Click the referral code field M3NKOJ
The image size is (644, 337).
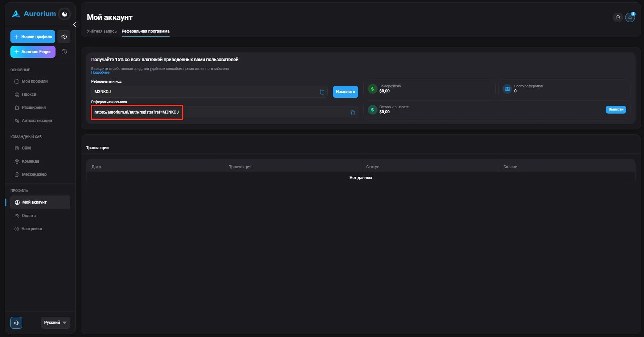tap(209, 92)
